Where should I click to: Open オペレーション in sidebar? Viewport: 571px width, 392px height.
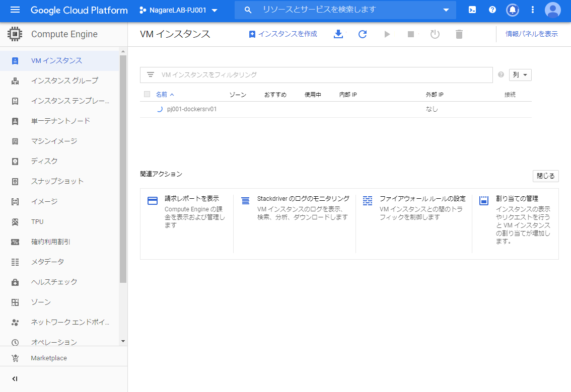(60, 341)
